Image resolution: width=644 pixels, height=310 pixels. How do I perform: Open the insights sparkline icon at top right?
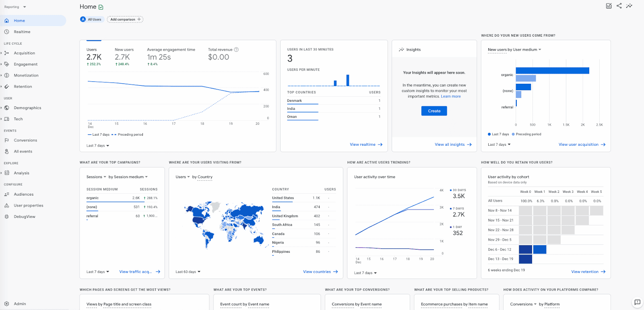click(x=629, y=6)
